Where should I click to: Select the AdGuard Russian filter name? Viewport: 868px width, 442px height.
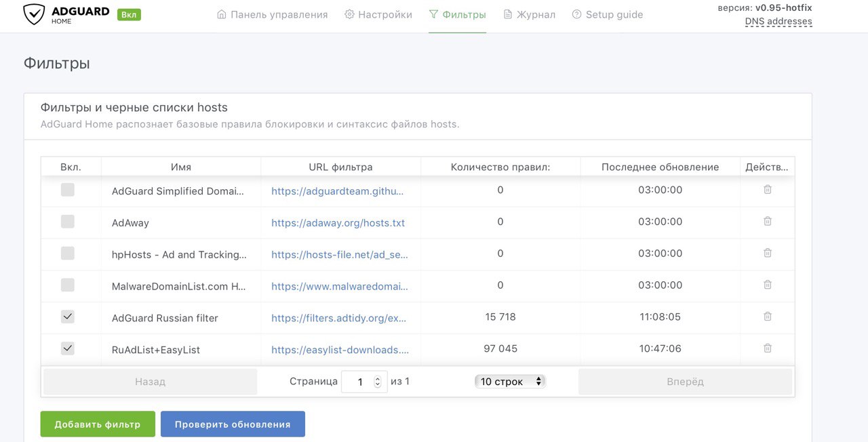[165, 318]
